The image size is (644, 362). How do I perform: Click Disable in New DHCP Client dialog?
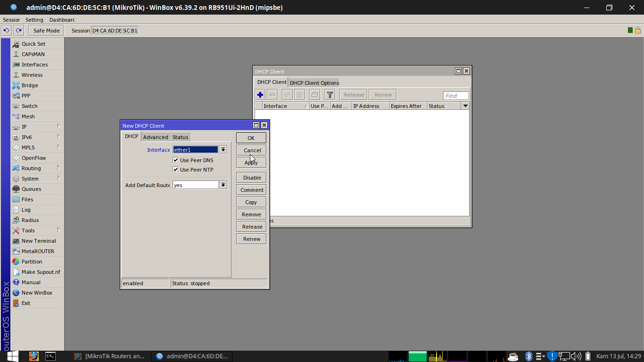pyautogui.click(x=251, y=178)
